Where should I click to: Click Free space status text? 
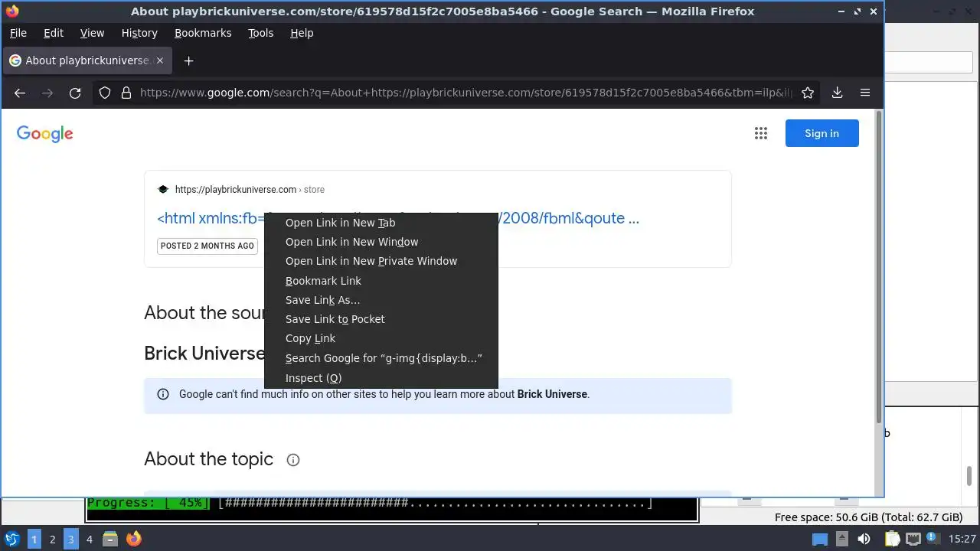point(868,517)
